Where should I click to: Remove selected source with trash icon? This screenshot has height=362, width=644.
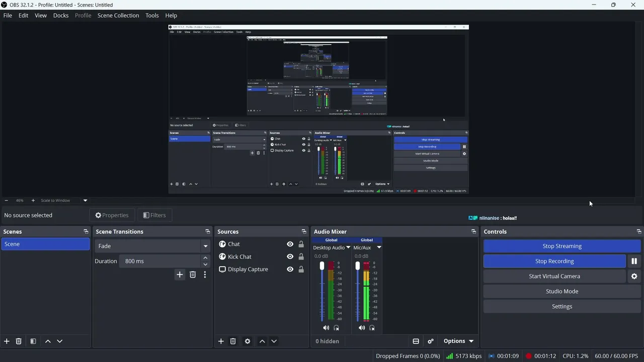(233, 341)
